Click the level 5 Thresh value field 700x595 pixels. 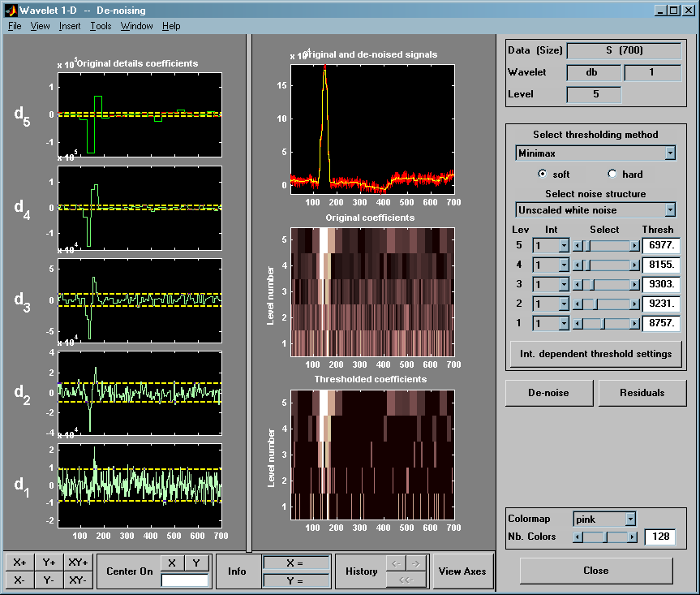(660, 245)
